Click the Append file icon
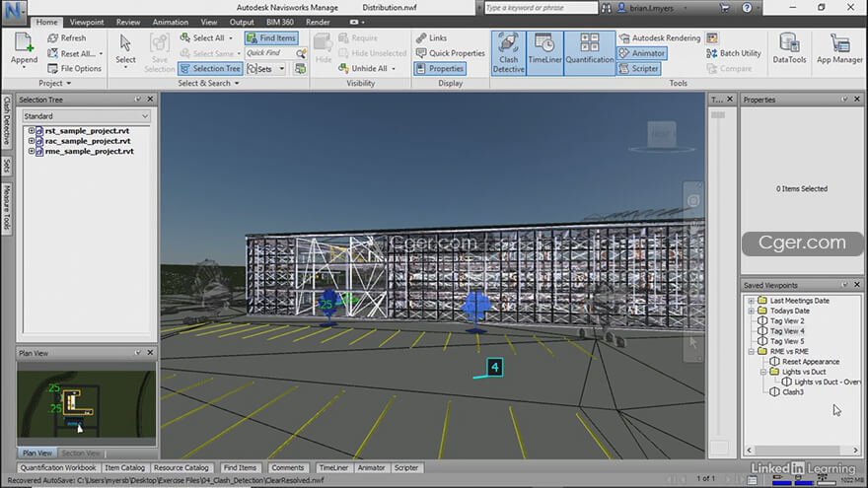The width and height of the screenshot is (868, 488). click(x=24, y=43)
